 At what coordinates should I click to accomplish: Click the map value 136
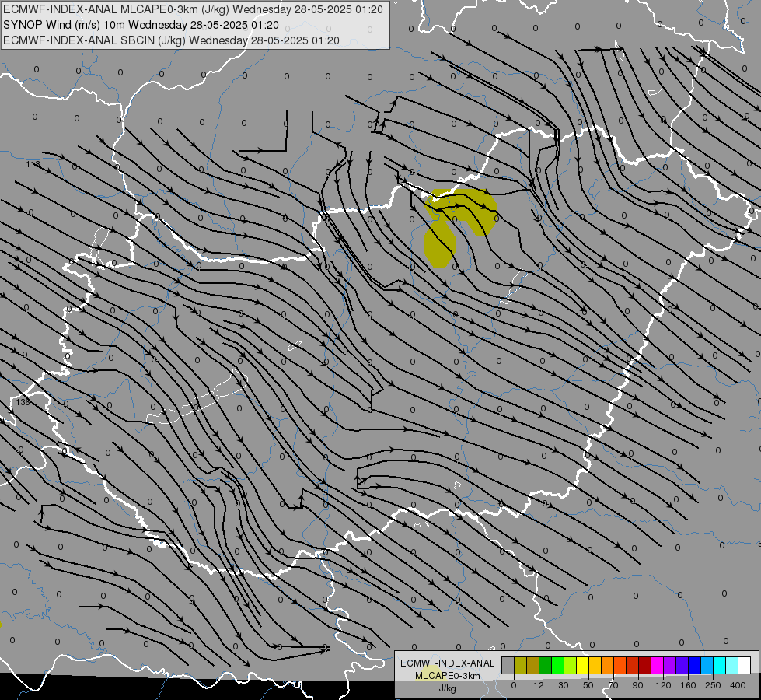point(23,402)
